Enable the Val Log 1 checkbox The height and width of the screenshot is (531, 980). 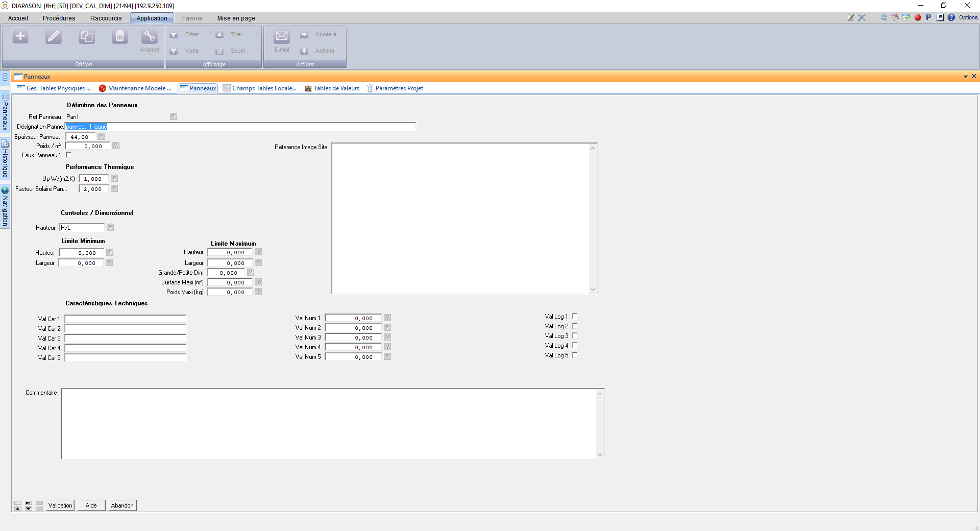575,316
